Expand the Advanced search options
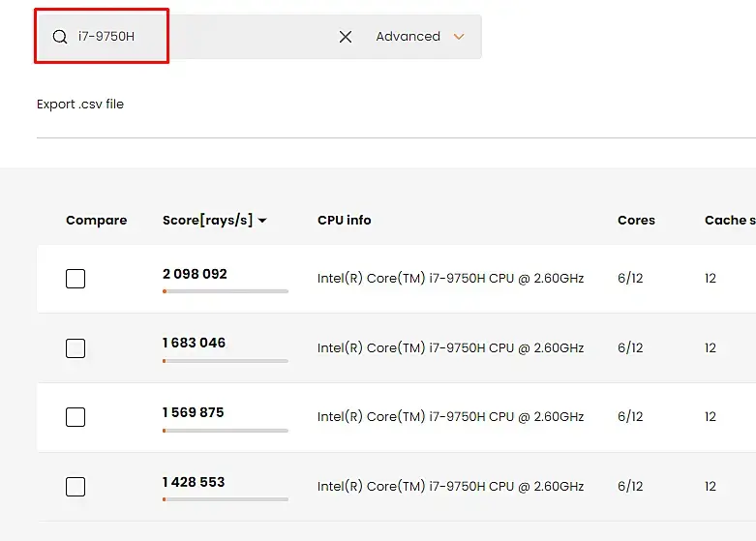 [x=408, y=37]
